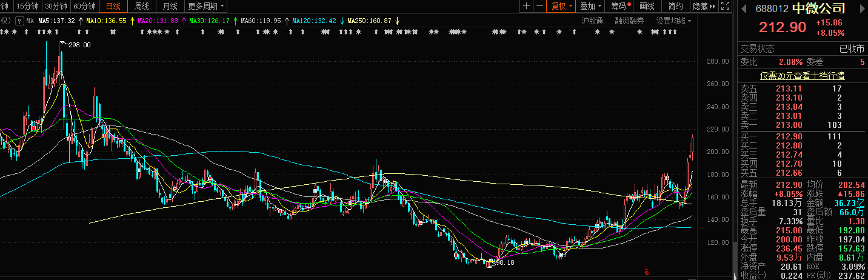
Task: Enable the 画线 drawing tool
Action: [x=647, y=7]
